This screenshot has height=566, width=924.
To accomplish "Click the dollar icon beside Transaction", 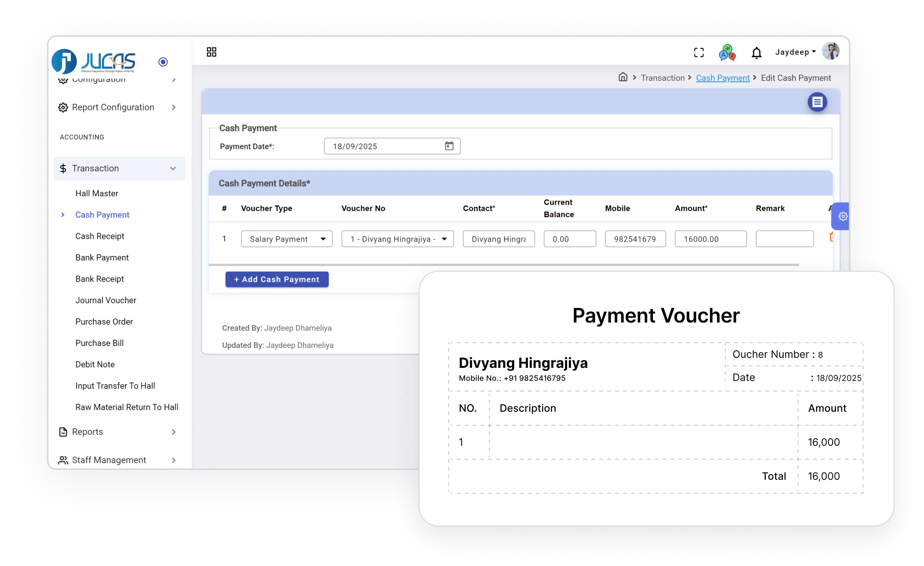I will tap(63, 168).
